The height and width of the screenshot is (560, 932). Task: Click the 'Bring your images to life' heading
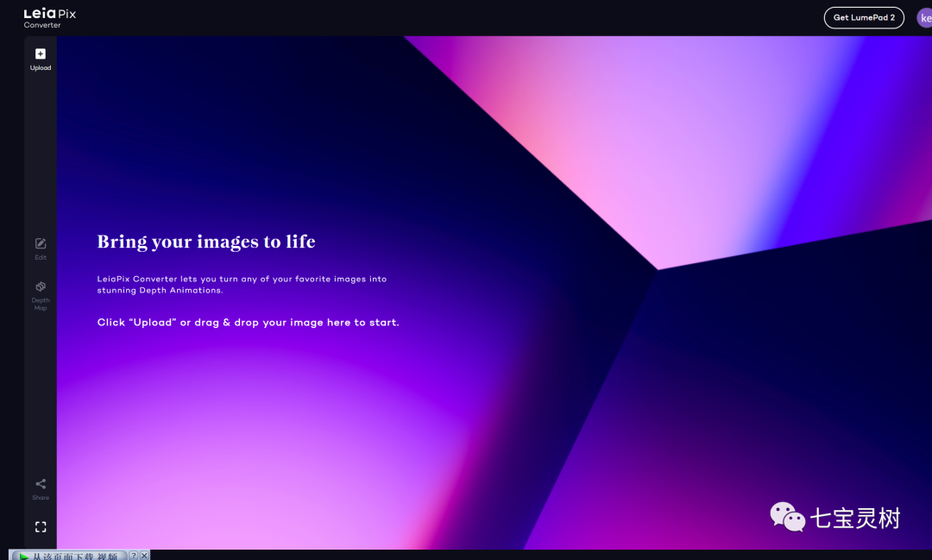click(x=206, y=242)
